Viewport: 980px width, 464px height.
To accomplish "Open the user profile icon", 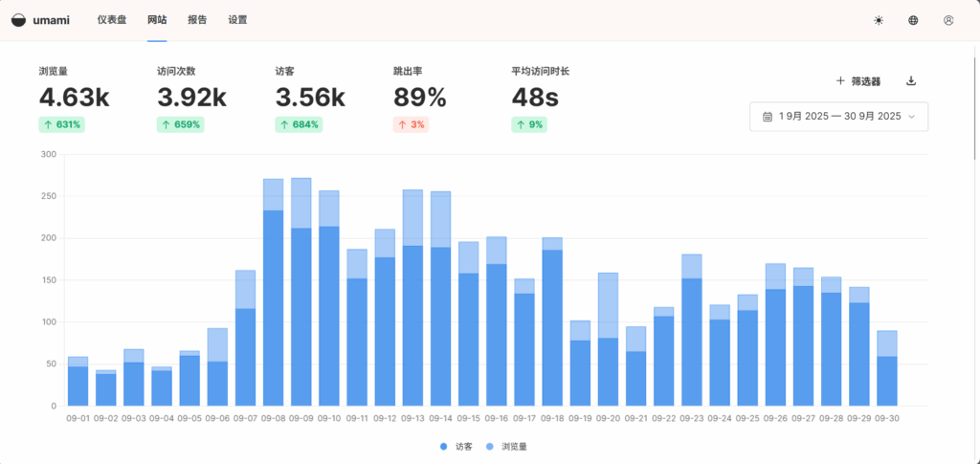I will (948, 20).
